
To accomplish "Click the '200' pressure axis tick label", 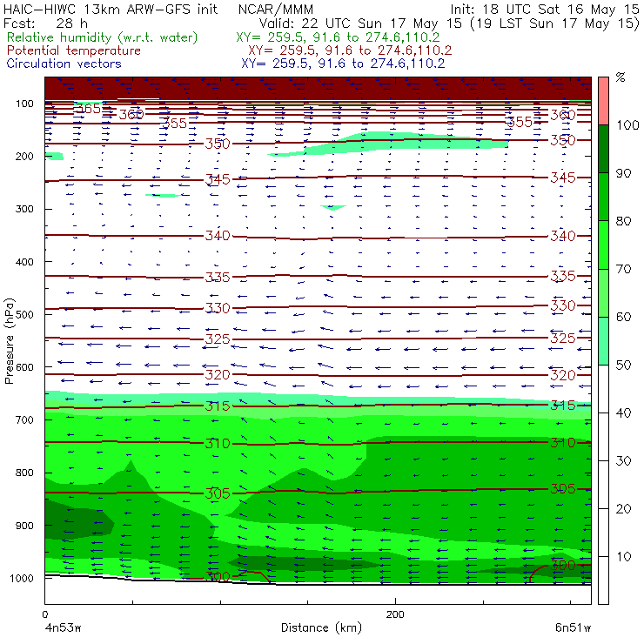I will click(x=24, y=157).
